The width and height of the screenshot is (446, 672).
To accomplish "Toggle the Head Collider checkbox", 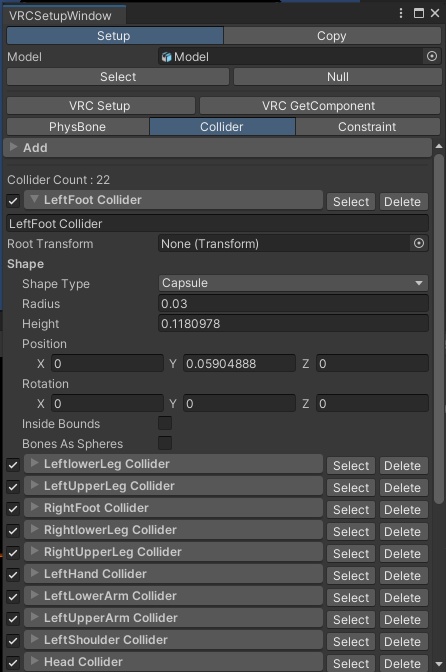I will pos(13,663).
